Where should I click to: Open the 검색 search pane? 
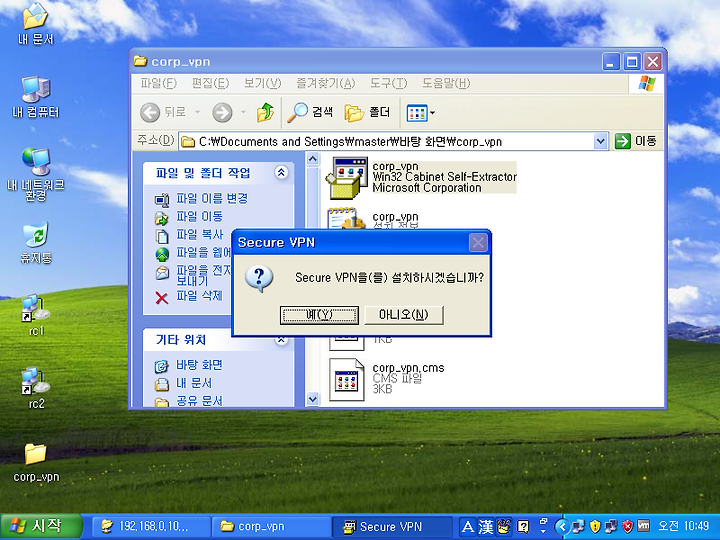[x=310, y=112]
